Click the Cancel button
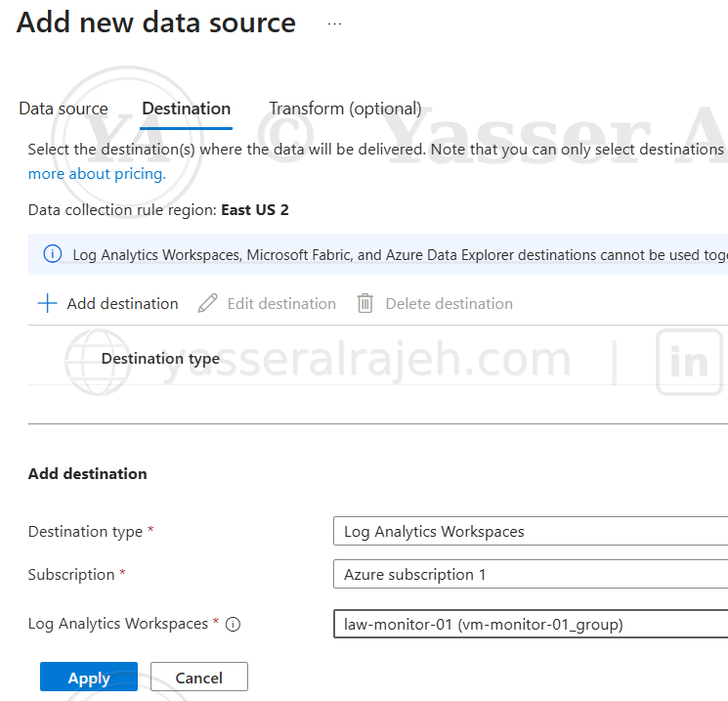This screenshot has height=701, width=728. coord(199,677)
